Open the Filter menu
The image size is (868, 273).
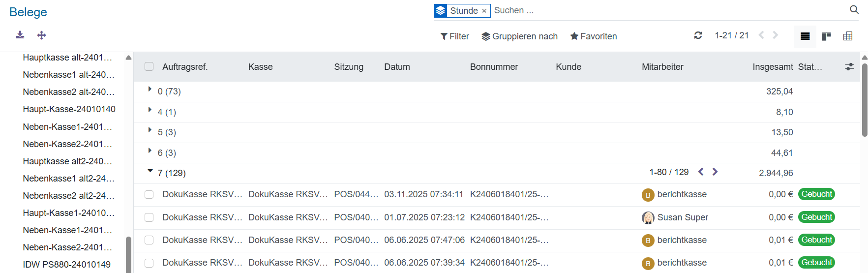455,36
